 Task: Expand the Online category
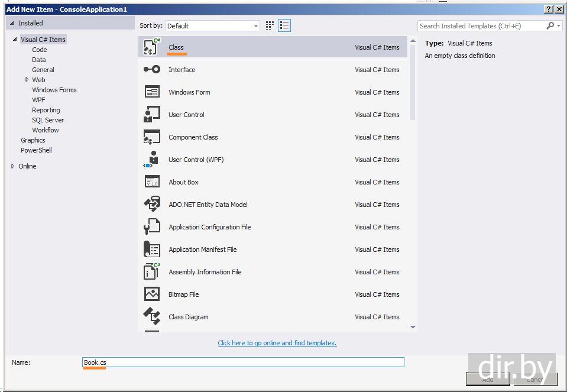coord(13,166)
